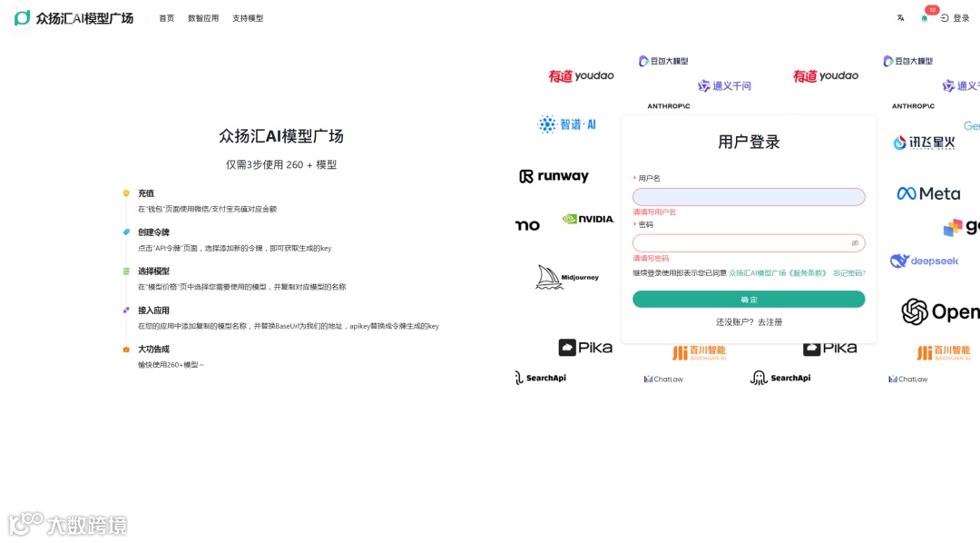Click the runway logo
Image resolution: width=980 pixels, height=543 pixels.
pos(554,176)
